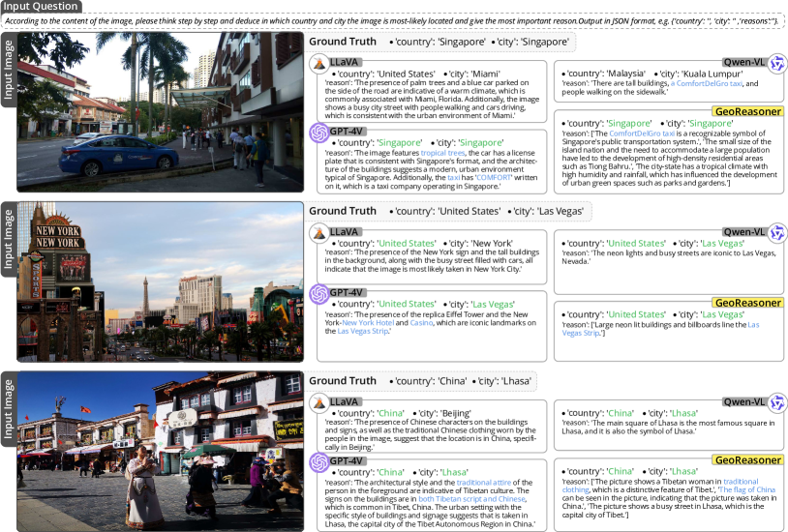Click the blue 'tropical trees' phrase in GPT-4V's reason
788x532 pixels.
pyautogui.click(x=442, y=153)
